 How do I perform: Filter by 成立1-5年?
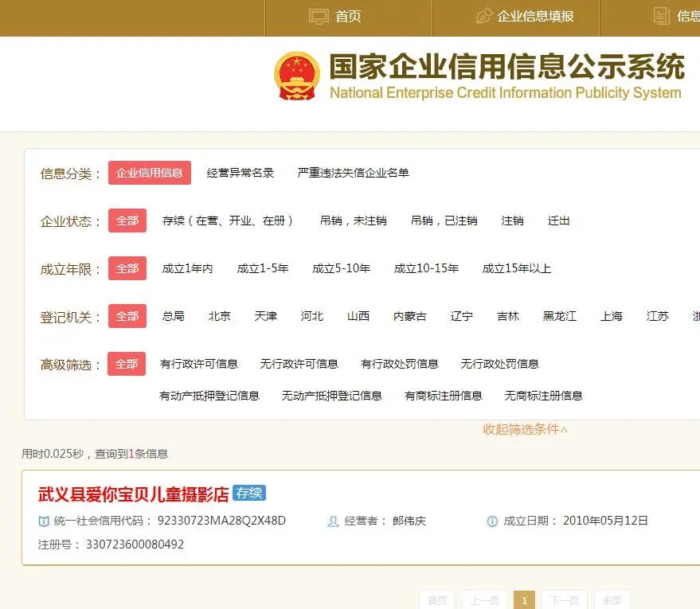[x=263, y=268]
